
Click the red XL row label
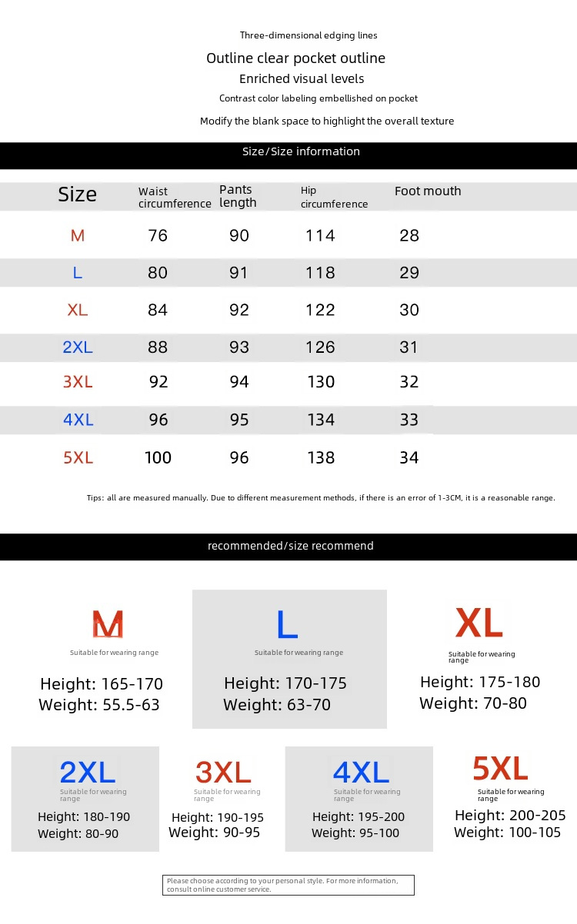[78, 310]
